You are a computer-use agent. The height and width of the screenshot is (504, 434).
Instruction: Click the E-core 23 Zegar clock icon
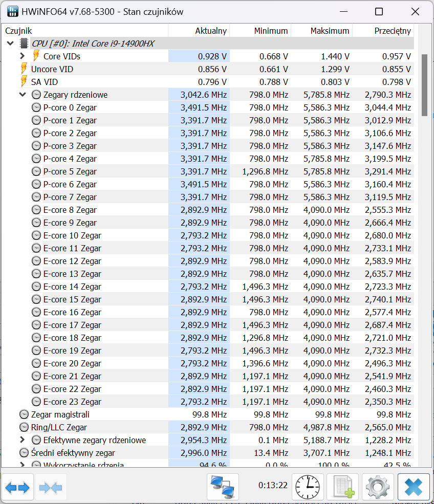(36, 402)
